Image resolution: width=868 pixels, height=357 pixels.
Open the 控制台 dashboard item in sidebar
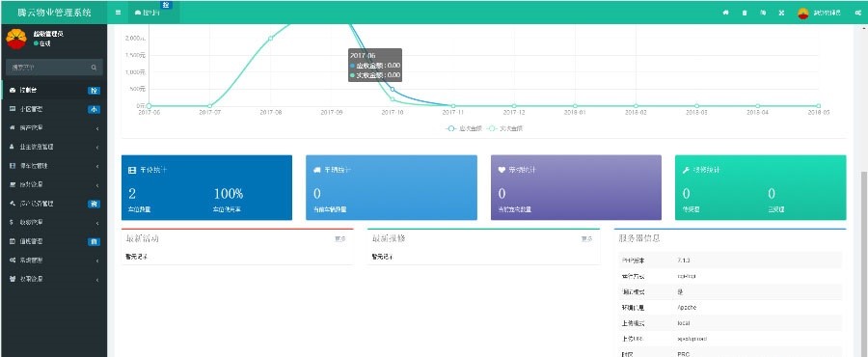(53, 91)
